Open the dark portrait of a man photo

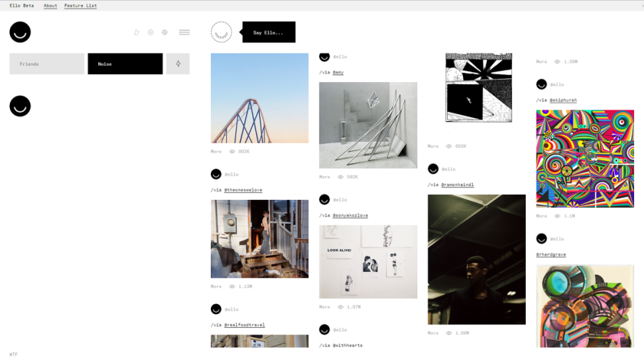(476, 260)
